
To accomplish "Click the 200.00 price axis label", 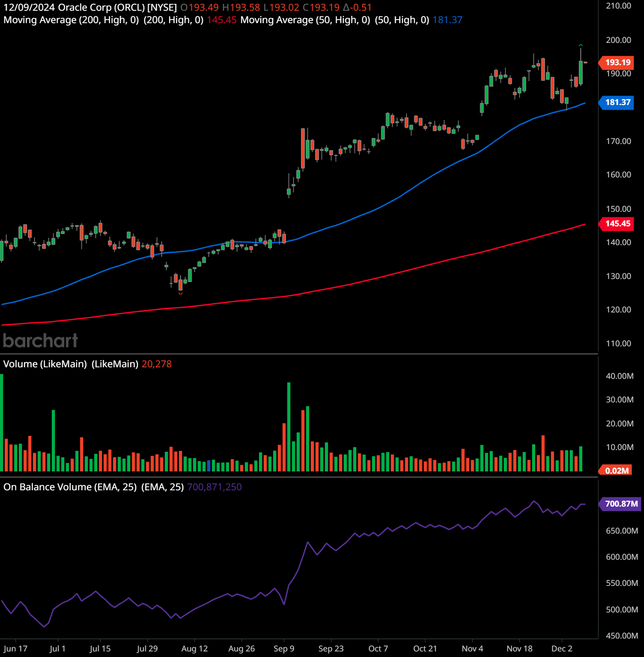I will pyautogui.click(x=618, y=40).
